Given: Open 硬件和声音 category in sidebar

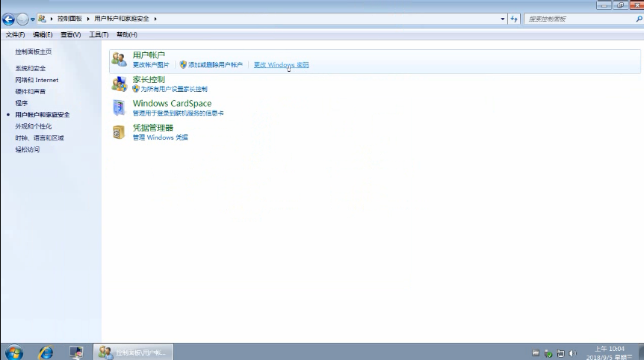Looking at the screenshot, I should (31, 92).
